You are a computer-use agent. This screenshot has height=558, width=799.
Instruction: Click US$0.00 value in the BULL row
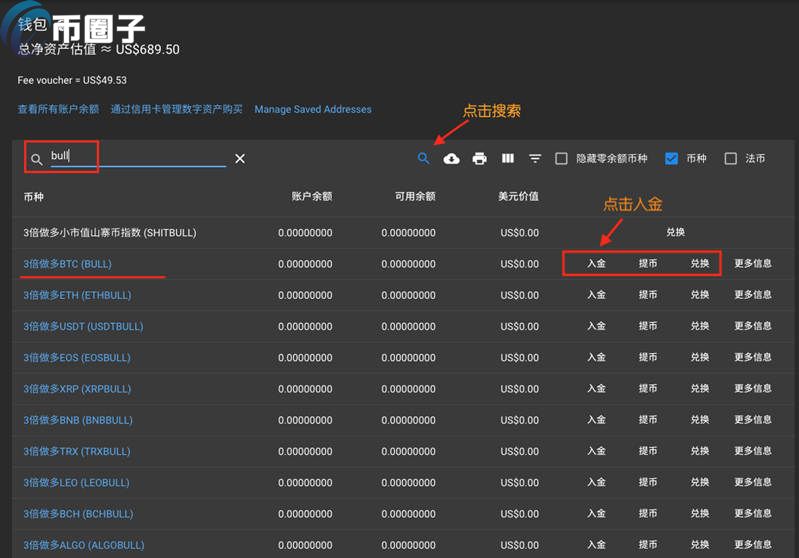click(519, 264)
